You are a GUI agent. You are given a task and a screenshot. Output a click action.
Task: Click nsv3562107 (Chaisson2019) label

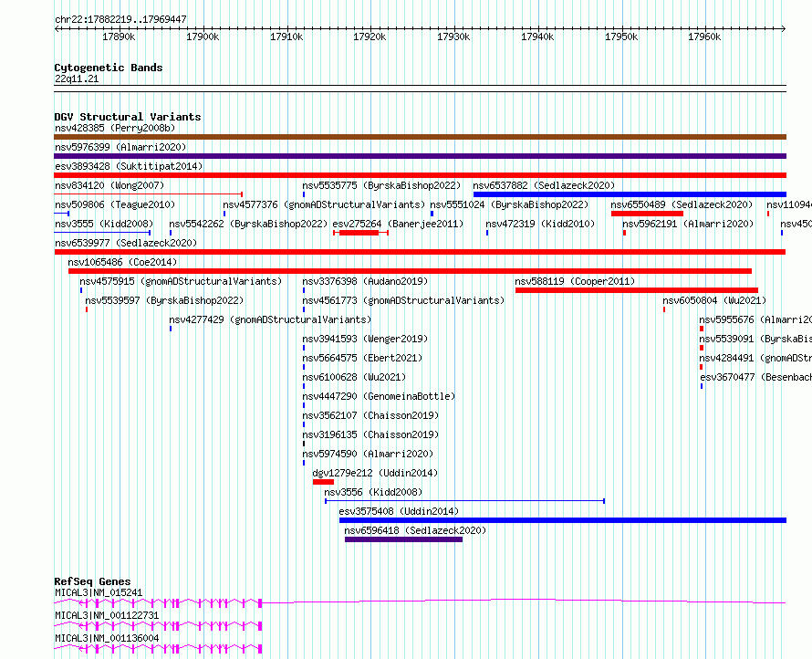(x=370, y=415)
